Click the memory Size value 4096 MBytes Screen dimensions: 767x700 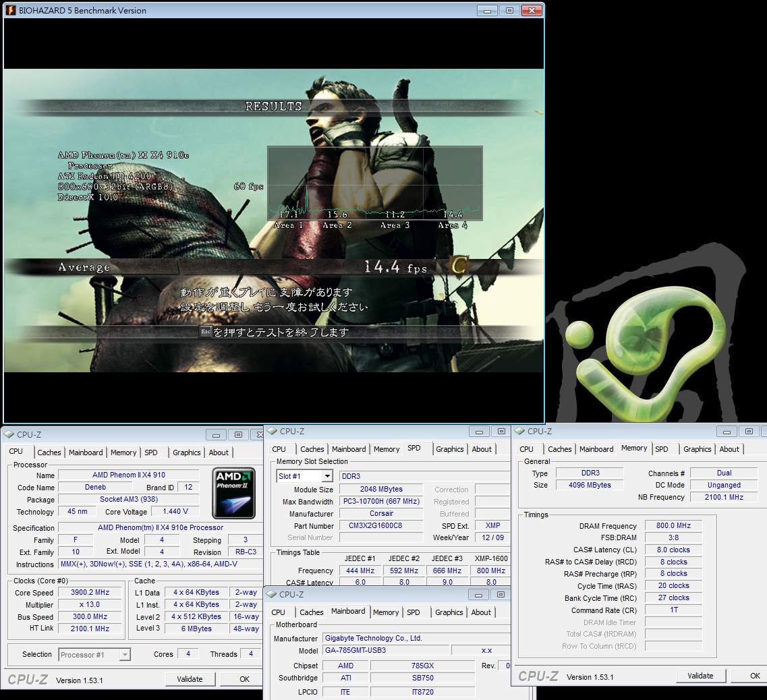[x=590, y=486]
